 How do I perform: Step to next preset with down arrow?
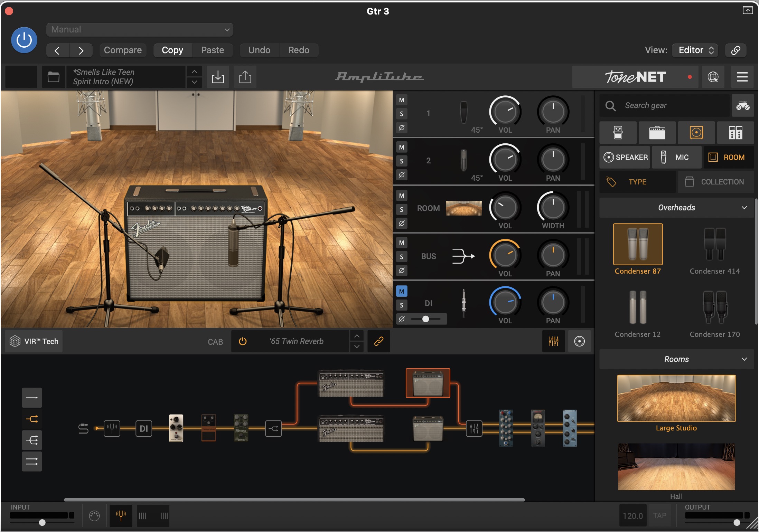pos(194,82)
